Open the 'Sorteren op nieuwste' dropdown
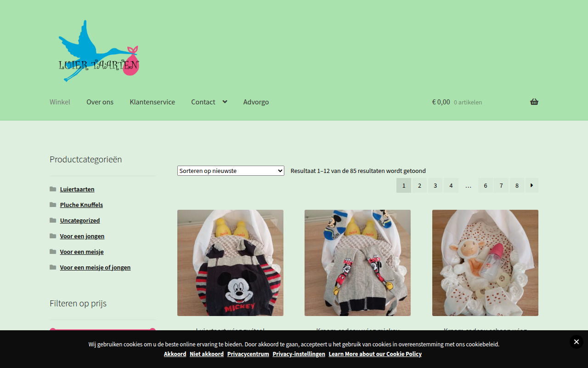Viewport: 588px width, 368px height. pos(231,171)
